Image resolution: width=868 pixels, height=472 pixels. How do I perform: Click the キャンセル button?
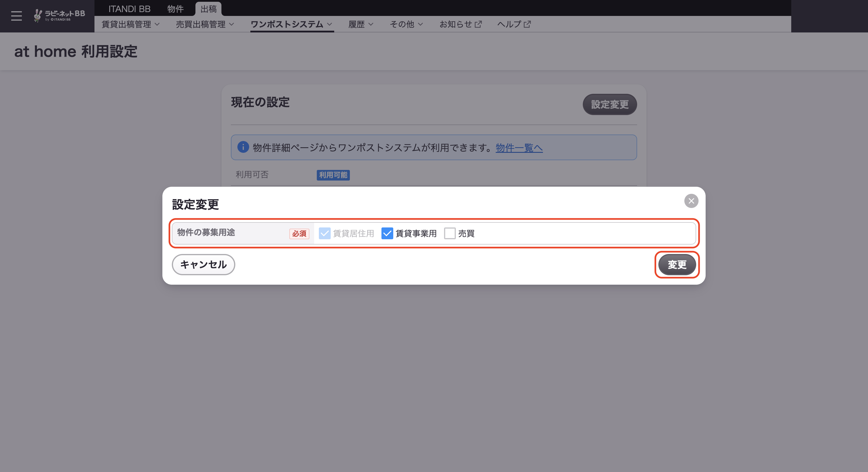[x=203, y=265]
